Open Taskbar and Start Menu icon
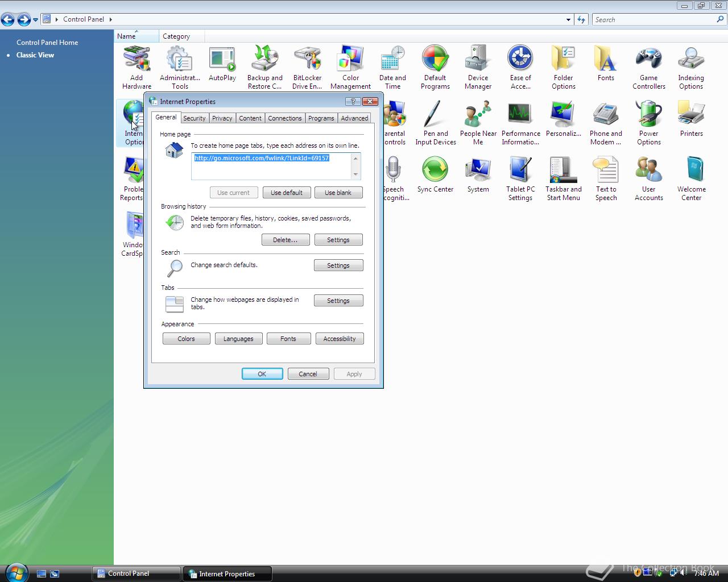The height and width of the screenshot is (582, 728). pyautogui.click(x=564, y=178)
